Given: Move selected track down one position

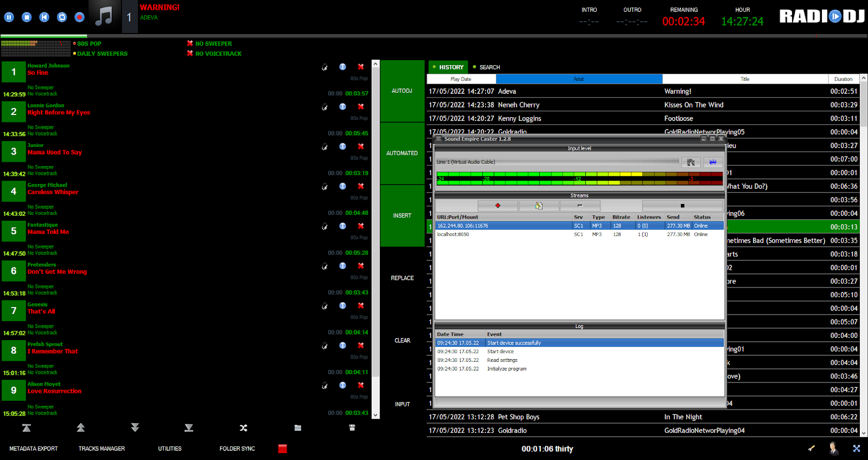Looking at the screenshot, I should click(135, 427).
